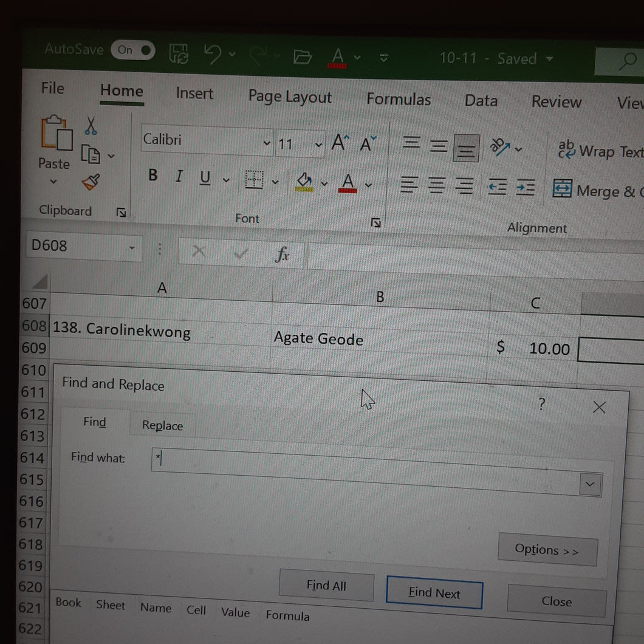Click the Orientation text angle icon
This screenshot has height=644, width=644.
[x=500, y=148]
